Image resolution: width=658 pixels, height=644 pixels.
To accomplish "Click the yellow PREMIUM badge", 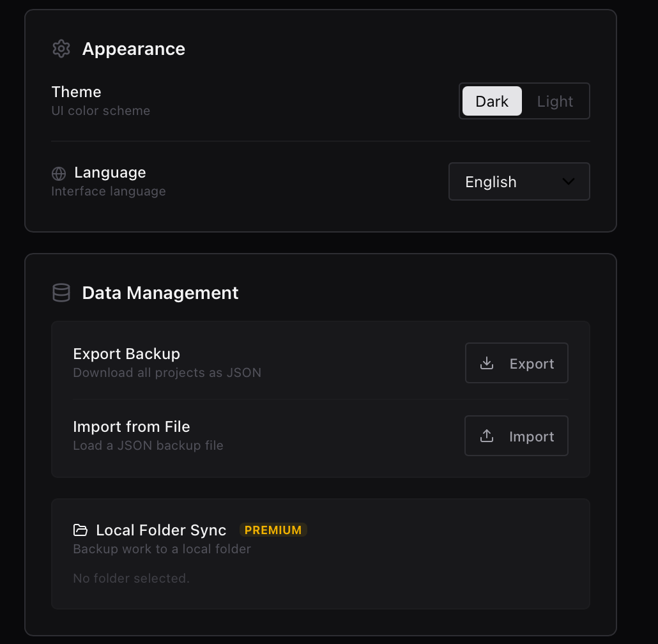I will (273, 530).
